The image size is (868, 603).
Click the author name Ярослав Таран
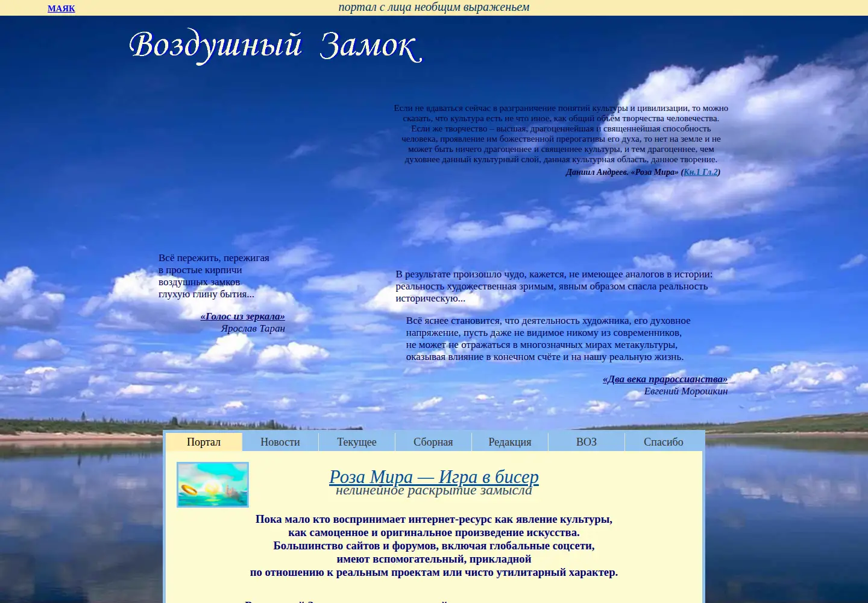(253, 329)
